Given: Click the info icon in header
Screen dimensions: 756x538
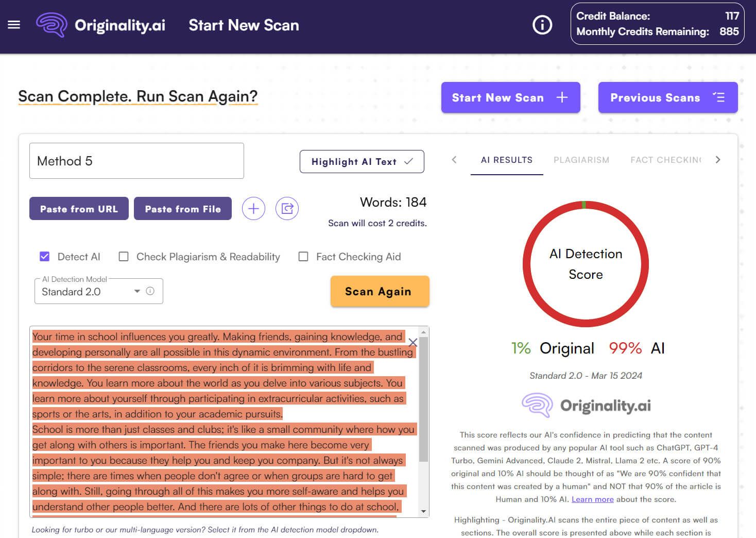Looking at the screenshot, I should click(542, 25).
